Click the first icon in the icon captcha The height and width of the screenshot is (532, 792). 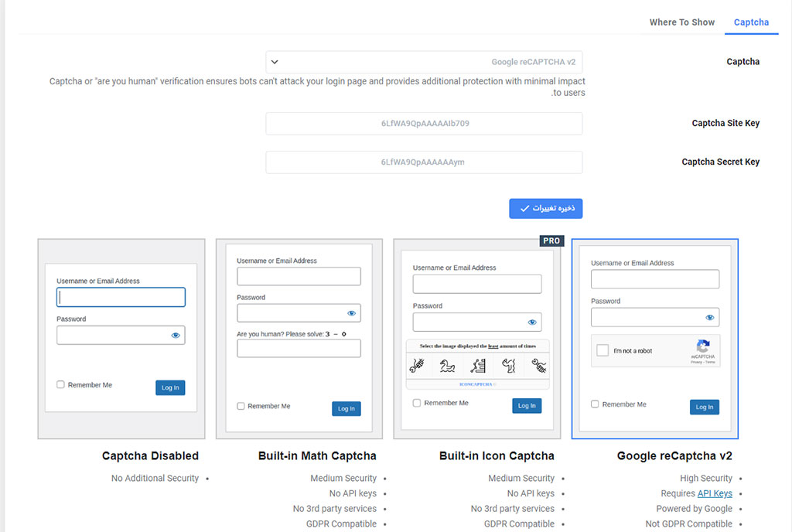click(417, 365)
